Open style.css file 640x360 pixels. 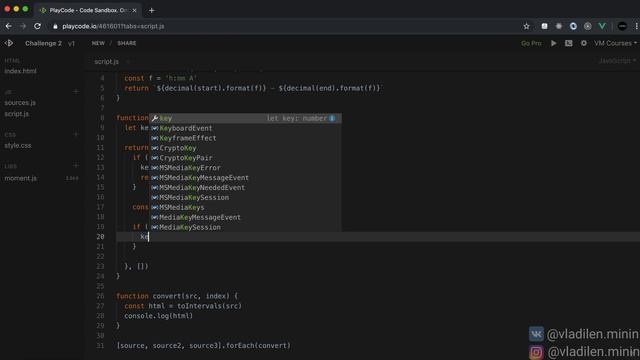point(18,146)
